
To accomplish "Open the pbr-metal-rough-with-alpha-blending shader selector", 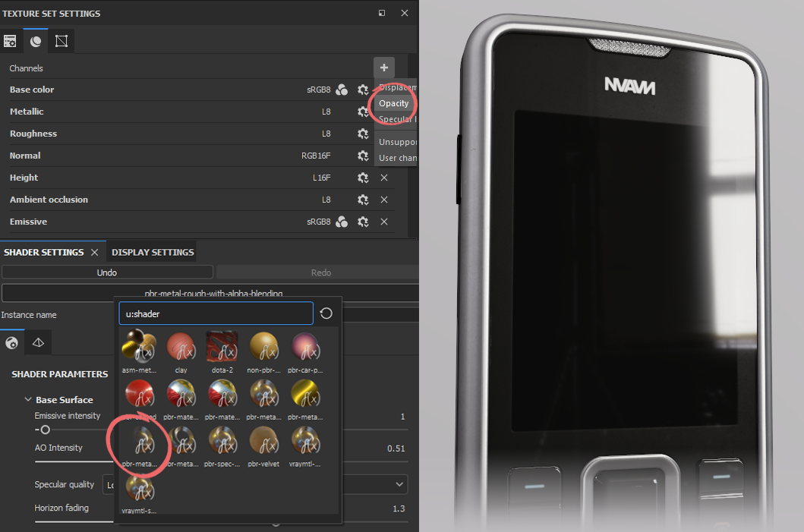I will 213,293.
